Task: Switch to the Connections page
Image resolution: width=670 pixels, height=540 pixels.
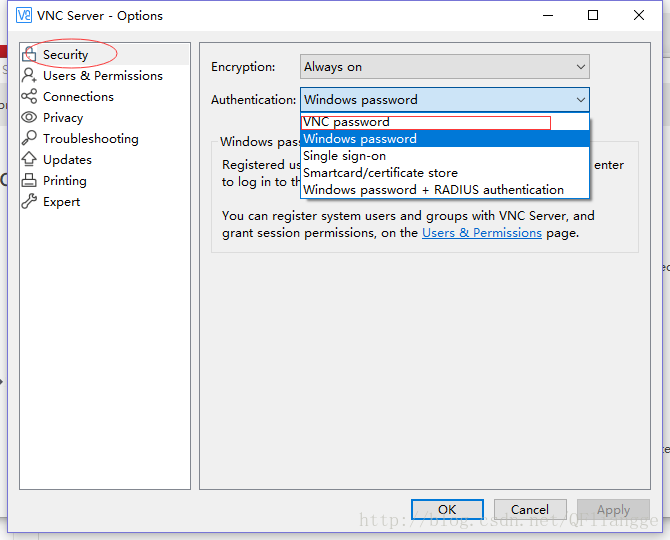Action: (105, 97)
